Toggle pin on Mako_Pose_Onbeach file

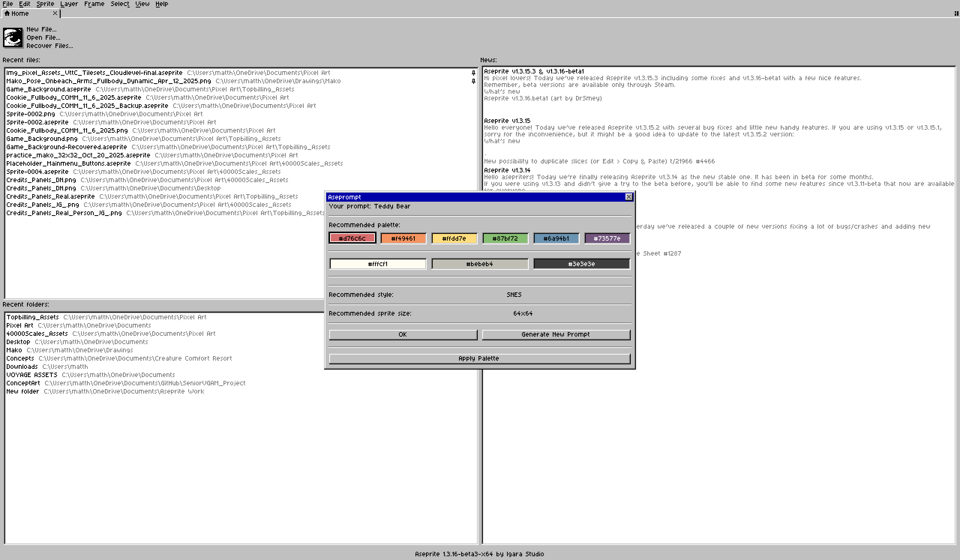coord(473,81)
